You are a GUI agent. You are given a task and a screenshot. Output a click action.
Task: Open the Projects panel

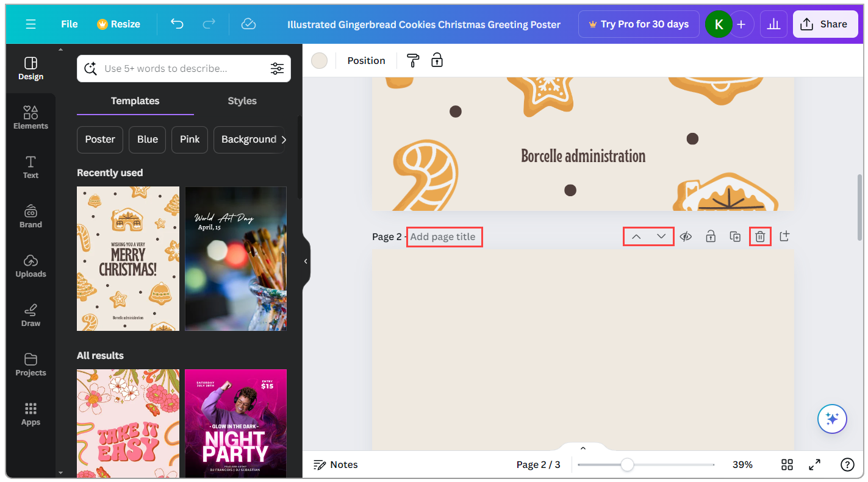click(30, 364)
